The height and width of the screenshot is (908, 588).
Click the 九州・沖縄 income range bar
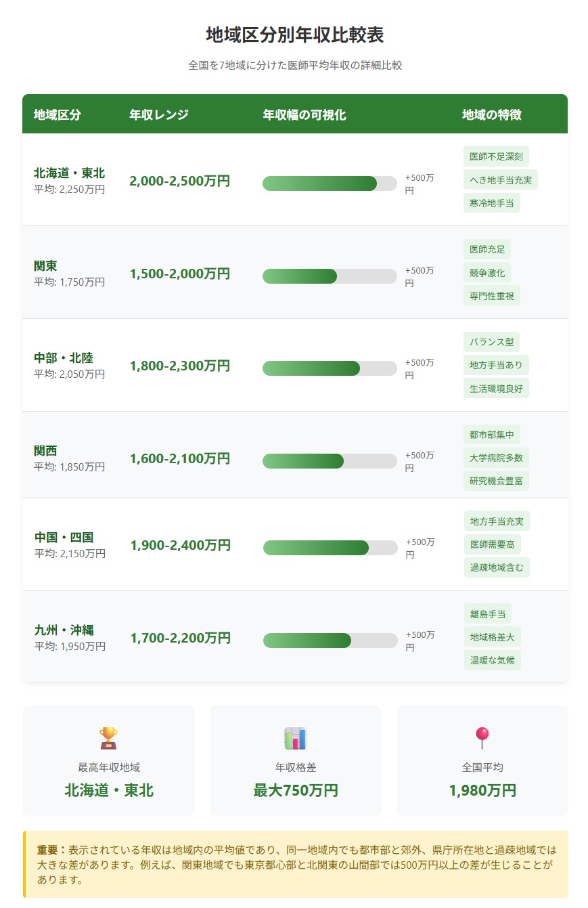330,640
